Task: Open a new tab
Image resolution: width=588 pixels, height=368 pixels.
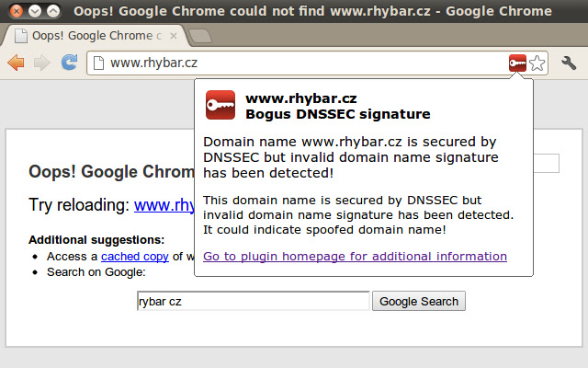Action: (x=200, y=36)
